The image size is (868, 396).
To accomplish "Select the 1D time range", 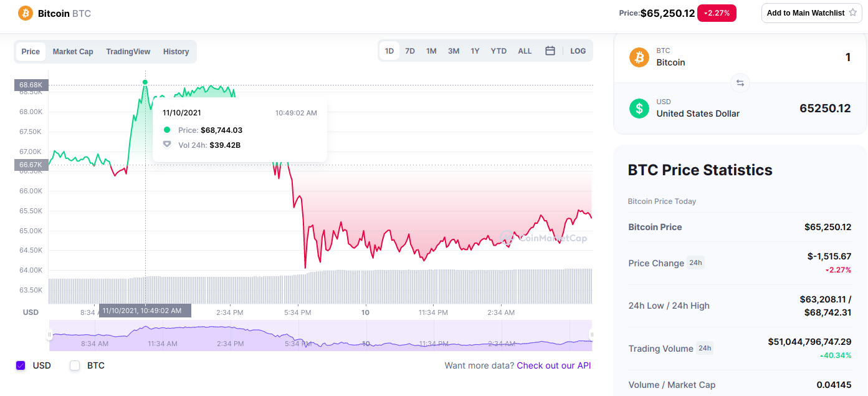I will tap(389, 51).
